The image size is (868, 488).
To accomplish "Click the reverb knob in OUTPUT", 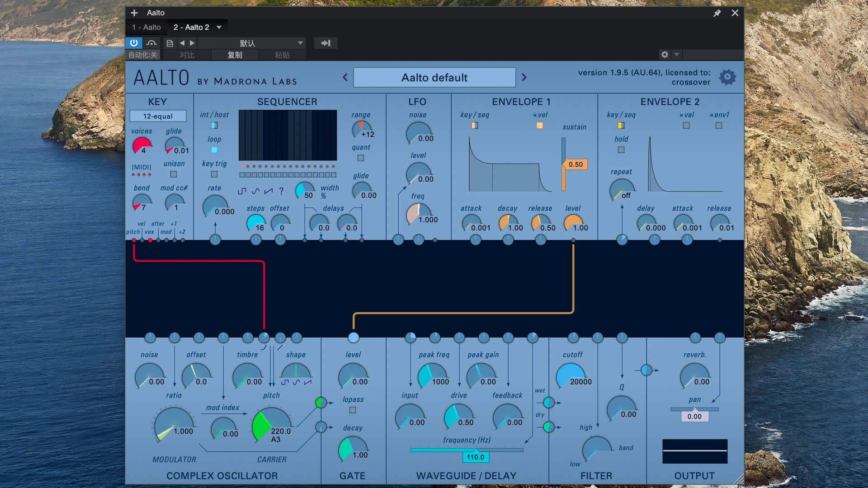I will click(x=694, y=376).
